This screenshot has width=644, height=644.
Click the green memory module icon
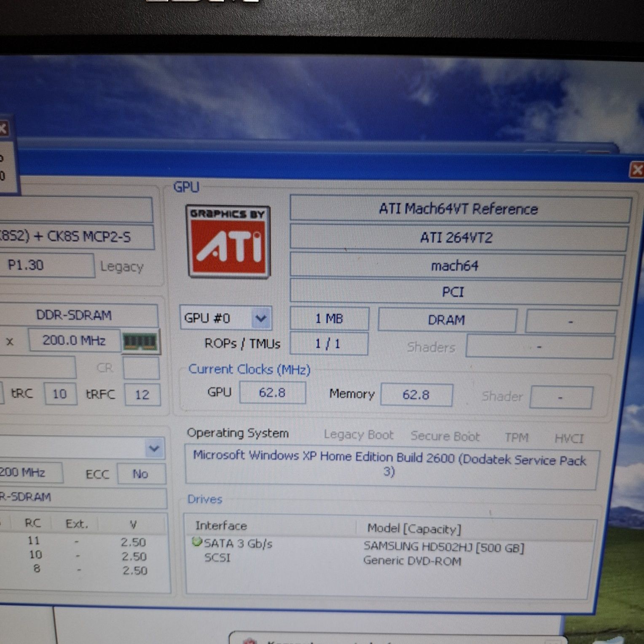141,341
